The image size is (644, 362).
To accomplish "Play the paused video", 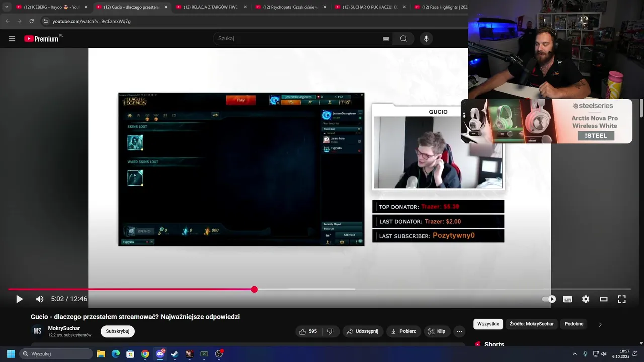I will (x=19, y=299).
